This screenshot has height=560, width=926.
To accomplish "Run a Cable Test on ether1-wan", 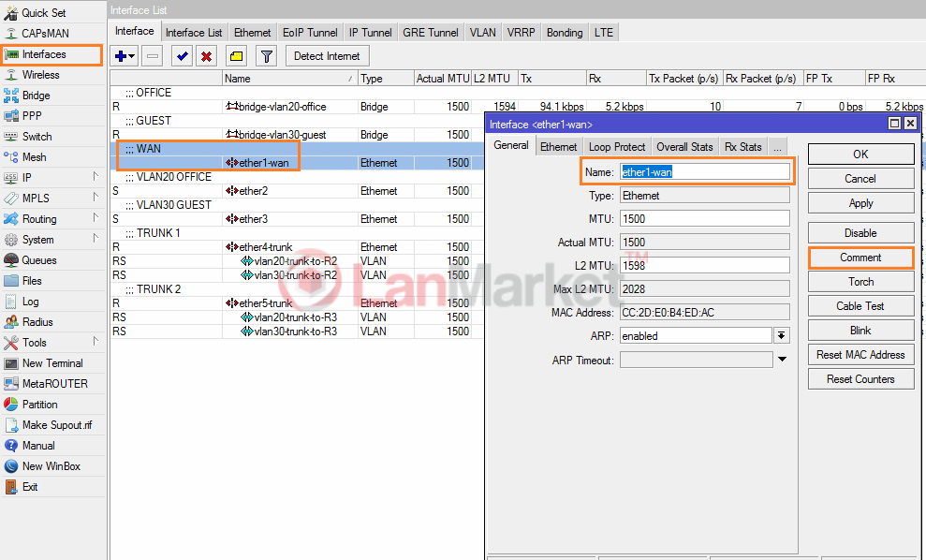I will tap(860, 305).
